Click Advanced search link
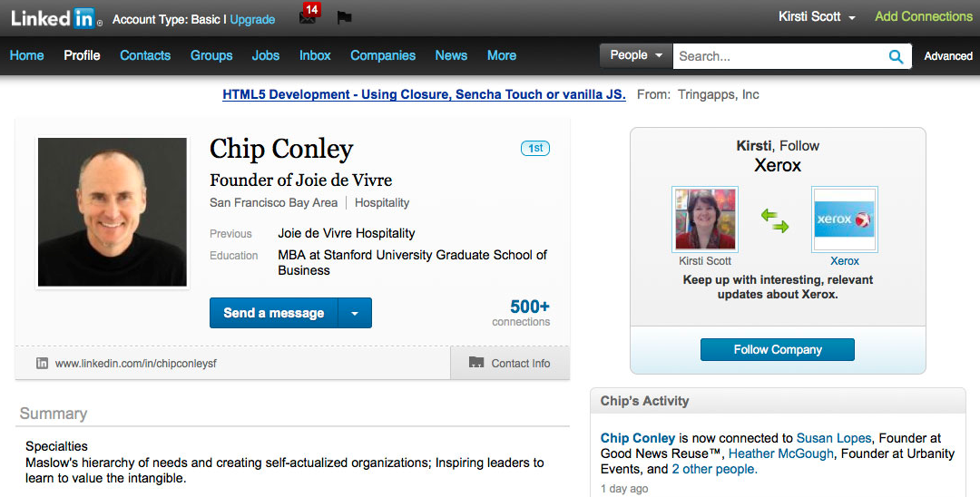 click(948, 56)
